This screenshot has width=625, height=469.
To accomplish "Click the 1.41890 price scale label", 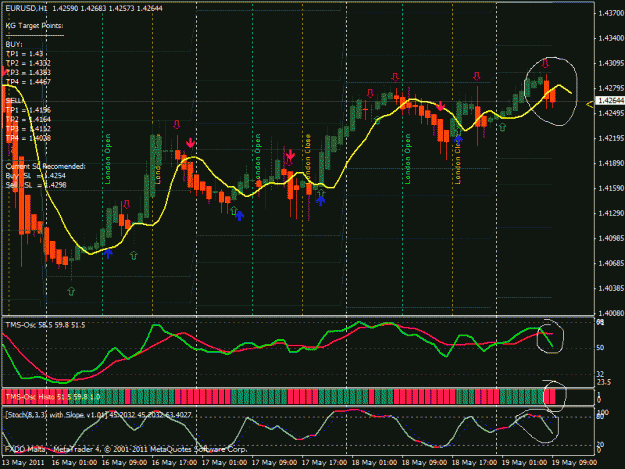I will (610, 163).
